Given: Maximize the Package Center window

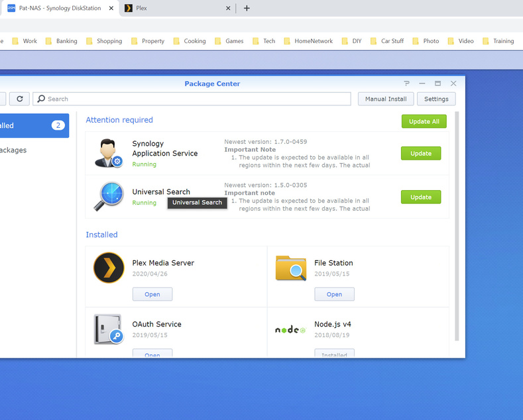Looking at the screenshot, I should coord(437,83).
